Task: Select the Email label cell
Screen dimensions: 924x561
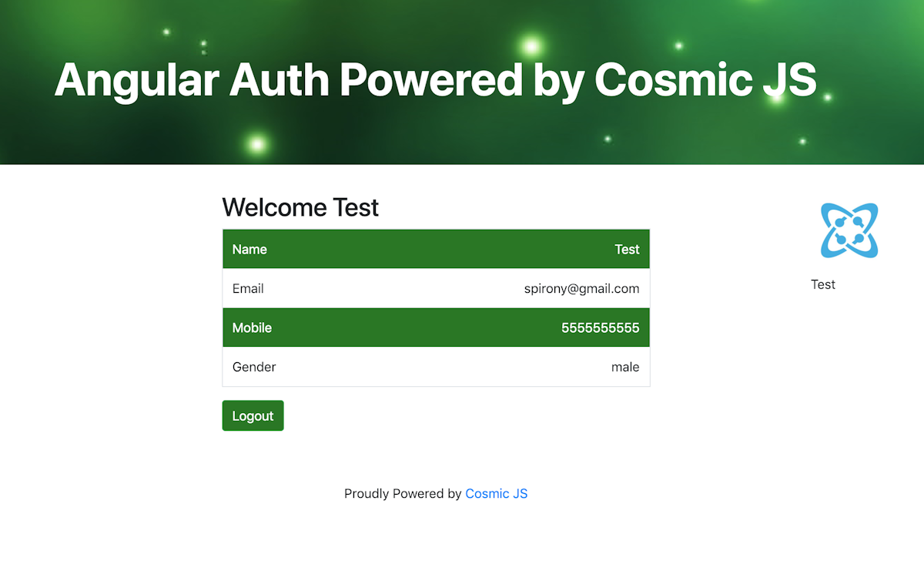Action: point(248,289)
